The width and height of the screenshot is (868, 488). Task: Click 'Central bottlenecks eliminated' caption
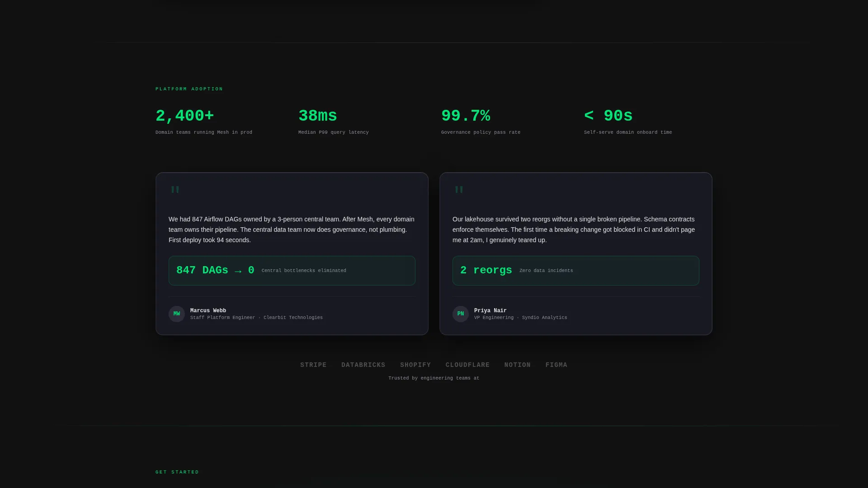coord(304,271)
